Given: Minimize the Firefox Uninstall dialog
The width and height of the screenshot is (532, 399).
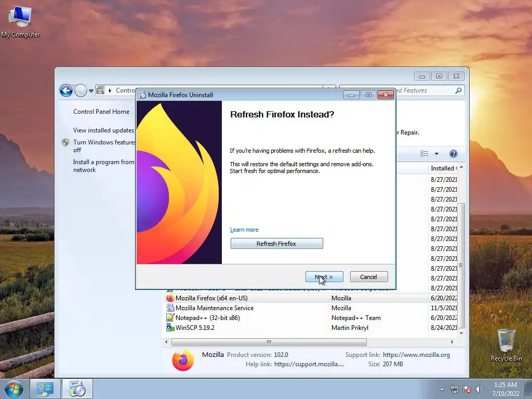Looking at the screenshot, I should 352,95.
